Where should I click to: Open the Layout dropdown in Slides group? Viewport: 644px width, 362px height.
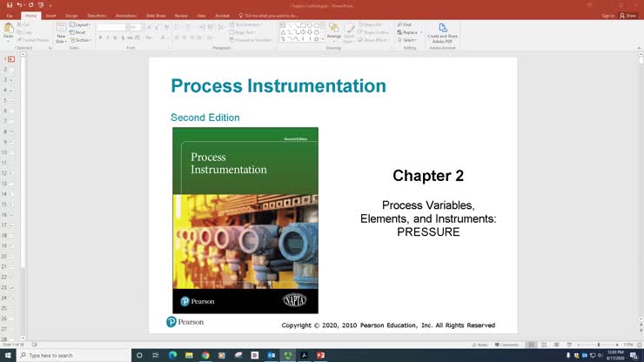pyautogui.click(x=82, y=25)
